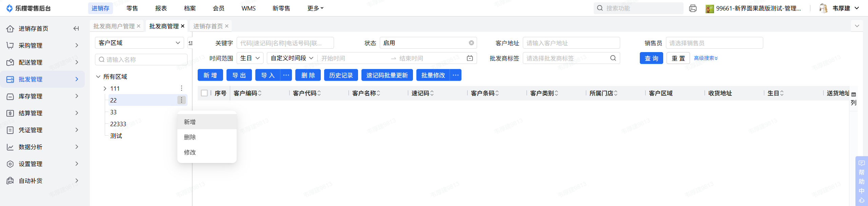Image resolution: width=868 pixels, height=206 pixels.
Task: Close the 批发商用户管理 tab
Action: click(x=139, y=26)
